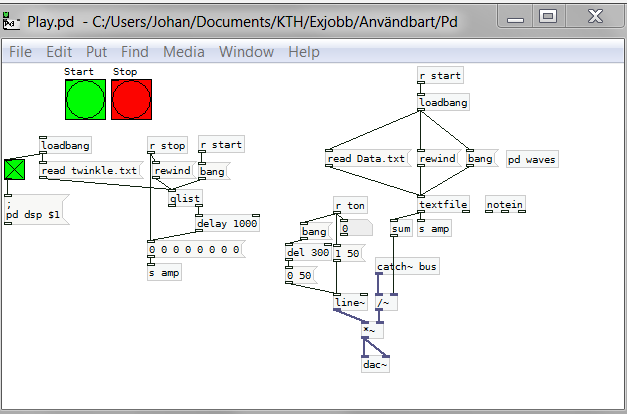Image resolution: width=627 pixels, height=414 pixels.
Task: Select the number box under 'r ton'
Action: 356,228
